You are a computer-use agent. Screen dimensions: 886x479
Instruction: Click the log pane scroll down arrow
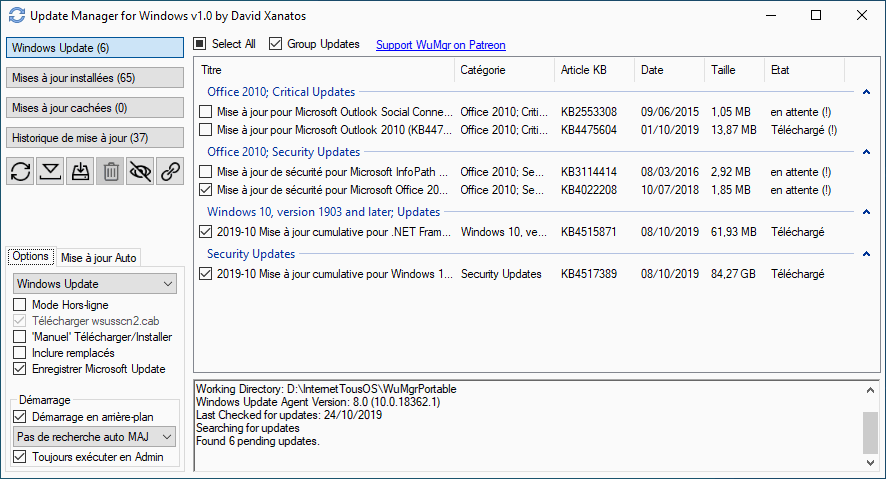point(870,463)
